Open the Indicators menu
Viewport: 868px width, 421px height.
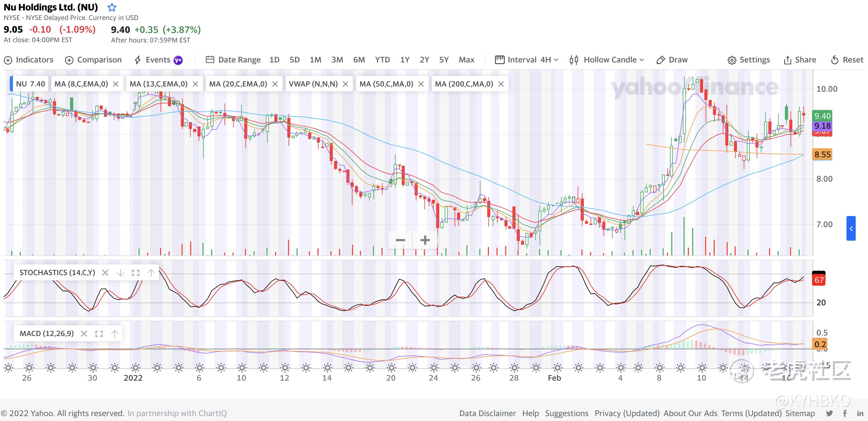pos(29,60)
